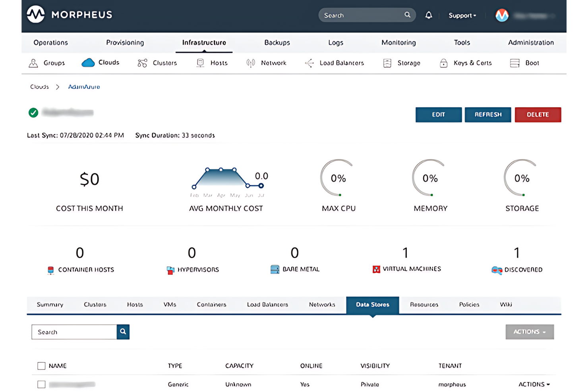Click the Refresh button
The height and width of the screenshot is (392, 588).
pos(488,115)
